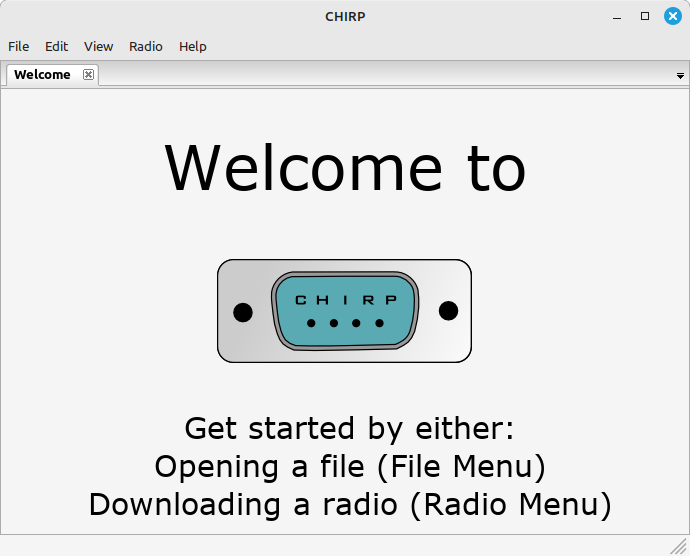The width and height of the screenshot is (690, 556).
Task: Open the Help menu
Action: (x=193, y=46)
